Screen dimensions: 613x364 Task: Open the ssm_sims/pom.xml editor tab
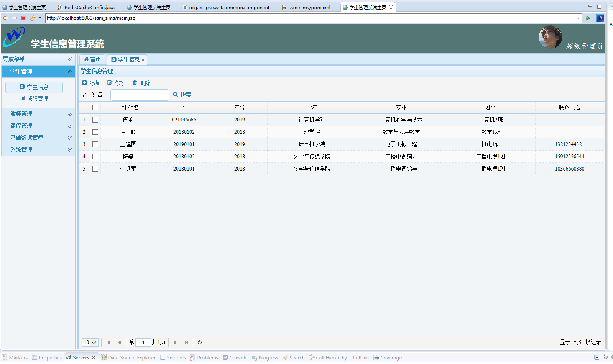[306, 7]
